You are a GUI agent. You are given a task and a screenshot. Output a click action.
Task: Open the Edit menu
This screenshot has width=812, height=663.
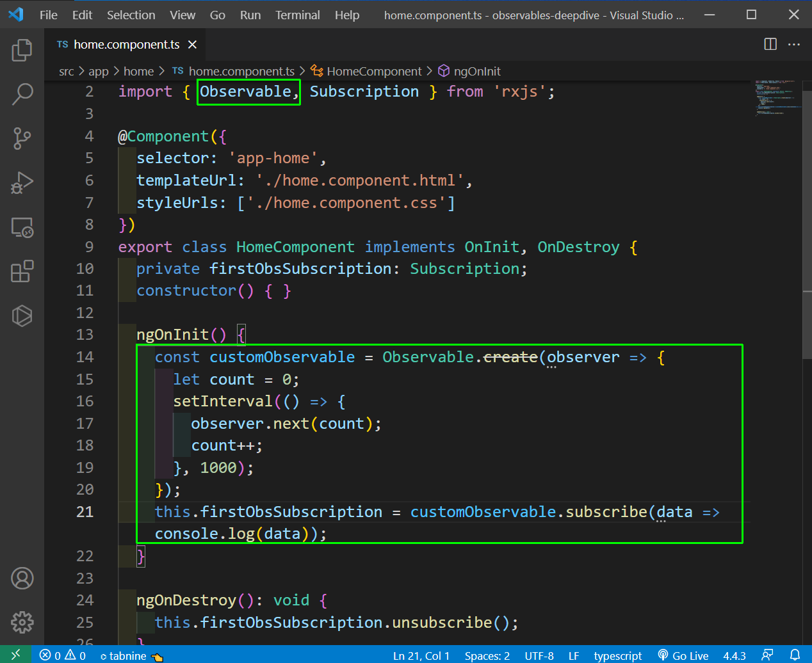click(x=82, y=15)
